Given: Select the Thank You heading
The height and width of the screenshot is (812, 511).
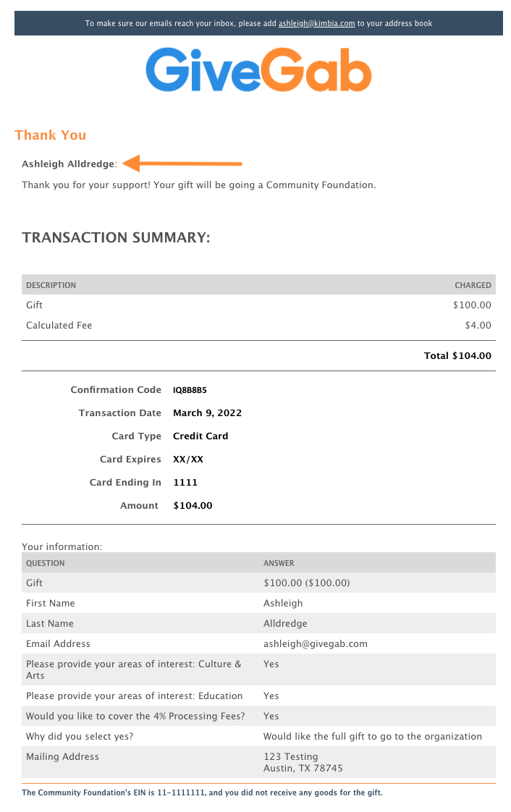Looking at the screenshot, I should pos(50,135).
